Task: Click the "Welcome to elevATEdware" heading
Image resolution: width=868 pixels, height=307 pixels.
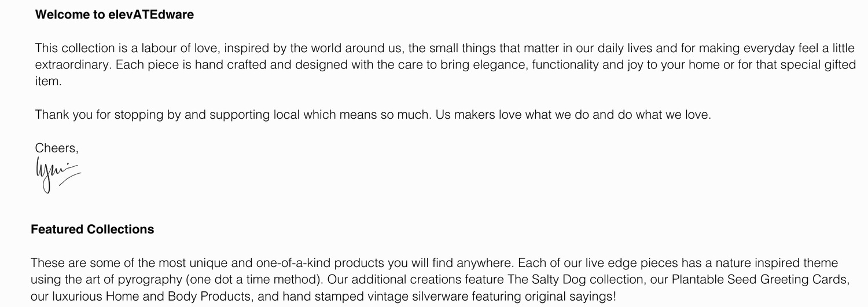Action: point(115,15)
